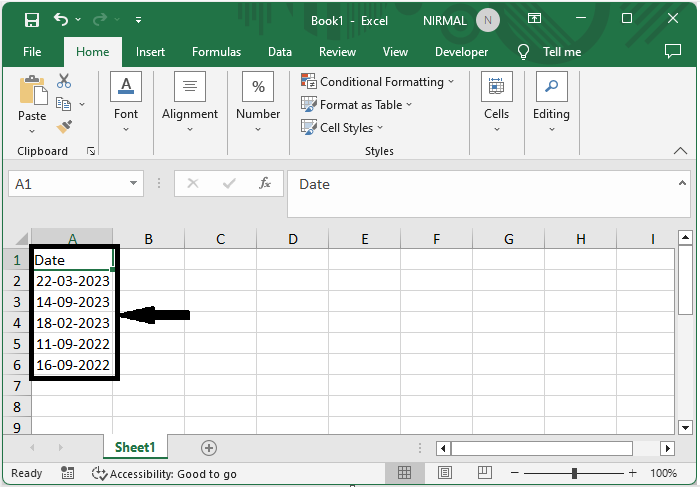The height and width of the screenshot is (487, 700).
Task: Click the NIRMAL account avatar
Action: (x=488, y=20)
